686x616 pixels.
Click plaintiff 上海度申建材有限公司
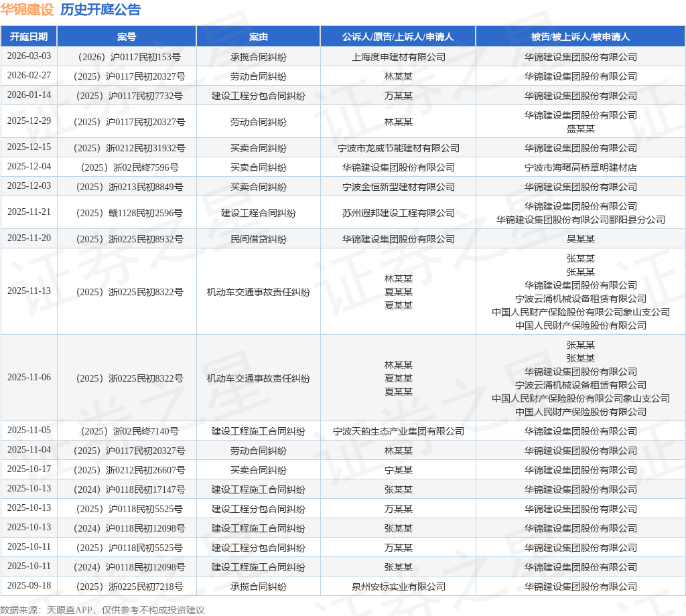point(398,57)
